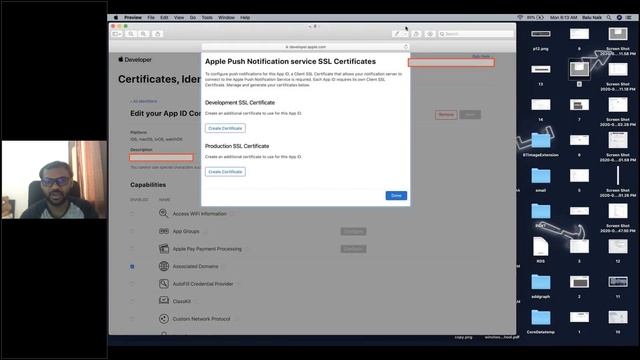
Task: Click the Associated Domains globe icon
Action: point(163,266)
